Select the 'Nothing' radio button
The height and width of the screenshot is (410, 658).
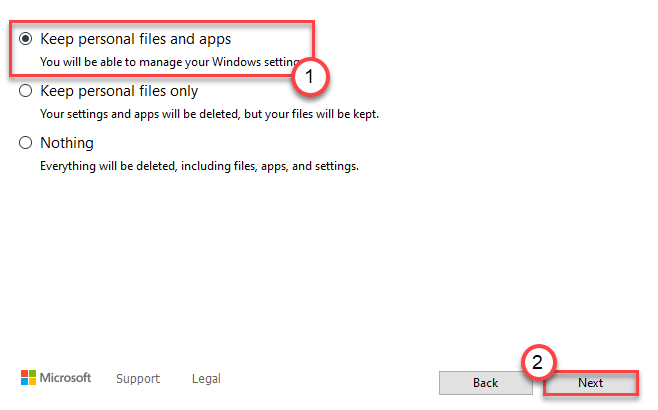[26, 143]
